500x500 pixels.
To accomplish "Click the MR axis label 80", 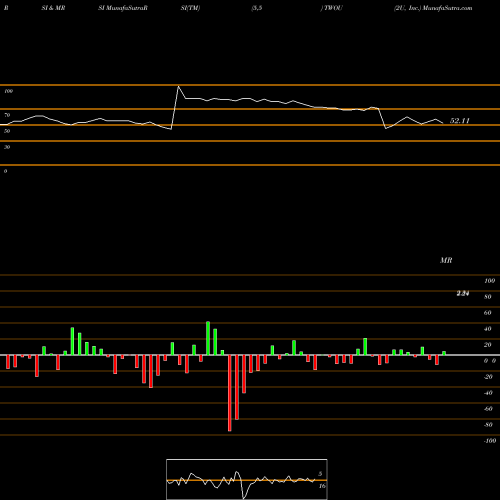I will 488,297.
